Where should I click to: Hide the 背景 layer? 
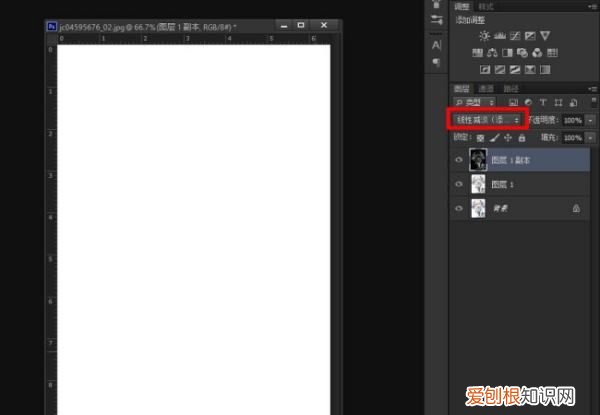coord(459,208)
